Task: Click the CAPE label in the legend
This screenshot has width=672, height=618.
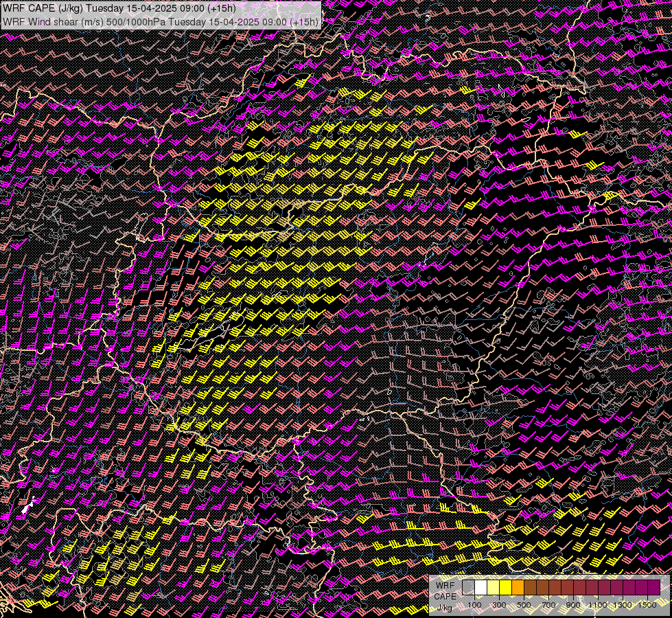Action: click(445, 597)
